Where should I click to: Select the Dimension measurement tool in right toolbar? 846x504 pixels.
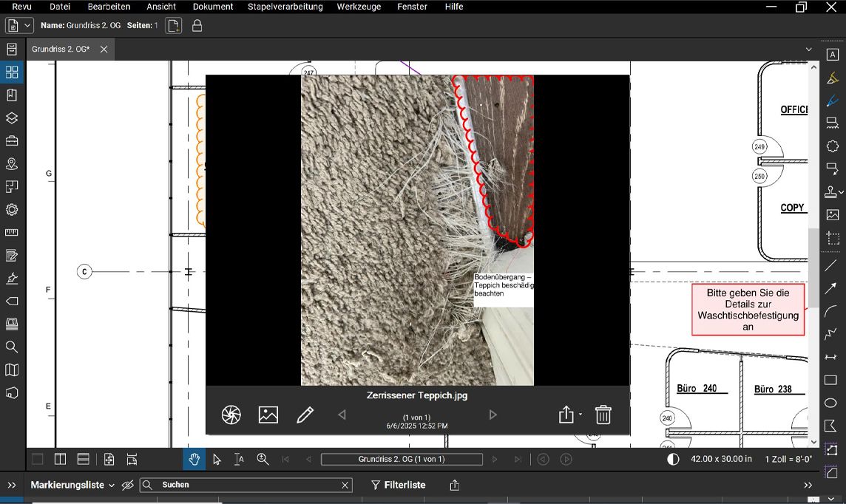click(831, 357)
